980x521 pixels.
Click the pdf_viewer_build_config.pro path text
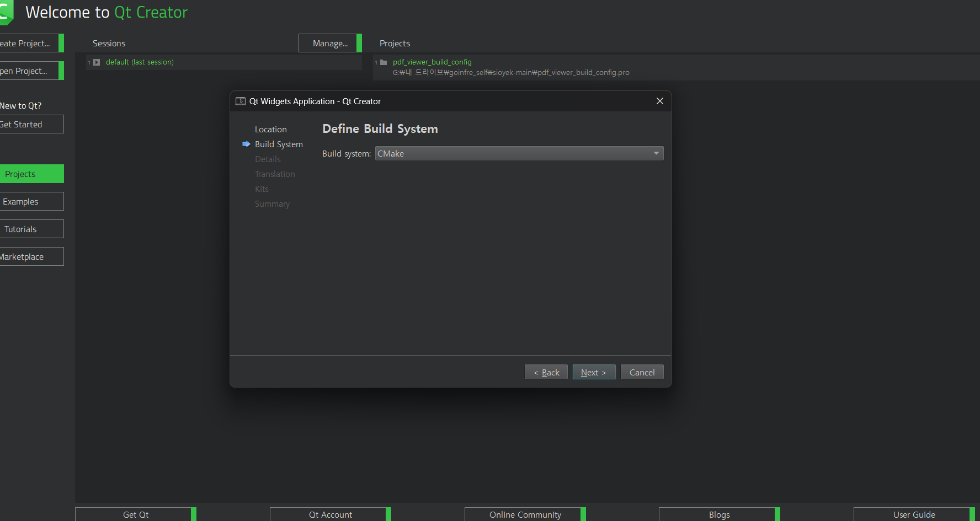(511, 72)
